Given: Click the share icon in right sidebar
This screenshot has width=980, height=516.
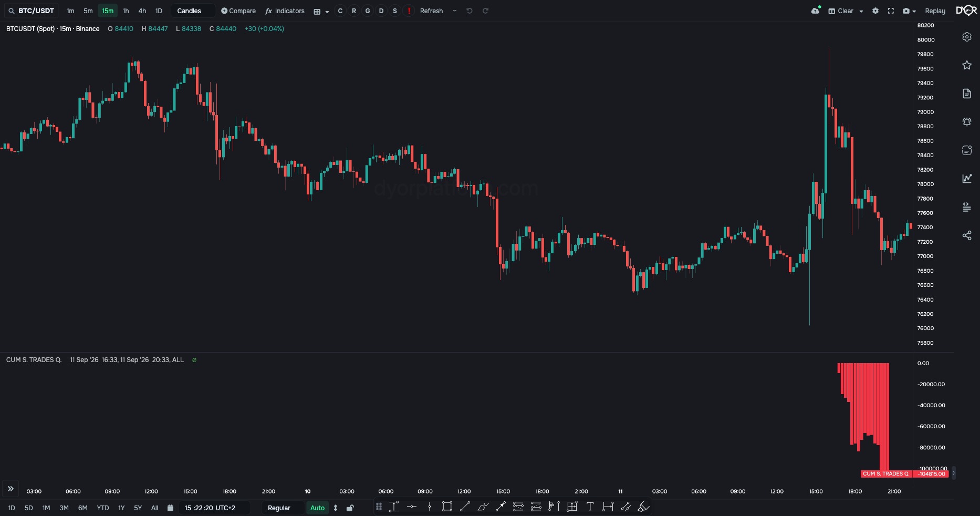Looking at the screenshot, I should 967,235.
